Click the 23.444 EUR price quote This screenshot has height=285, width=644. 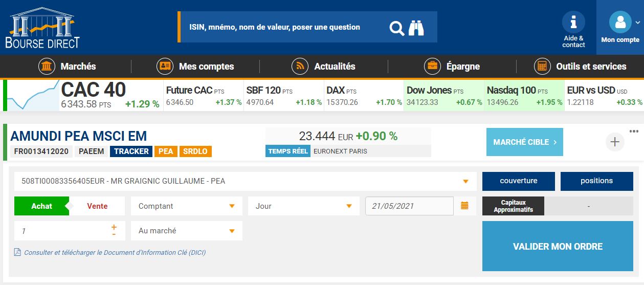click(326, 136)
